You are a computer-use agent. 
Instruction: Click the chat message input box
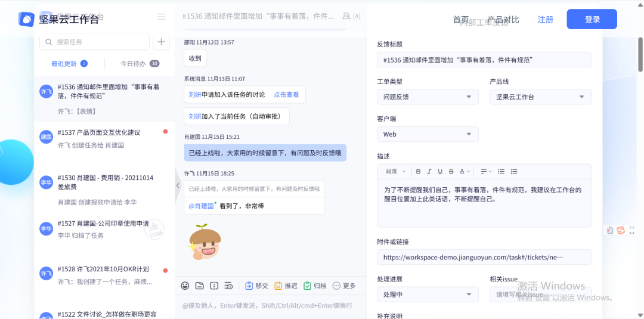click(270, 306)
